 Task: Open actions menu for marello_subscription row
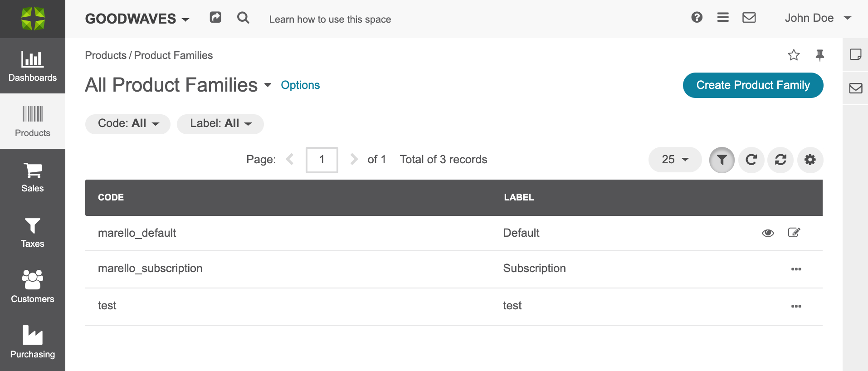click(796, 269)
